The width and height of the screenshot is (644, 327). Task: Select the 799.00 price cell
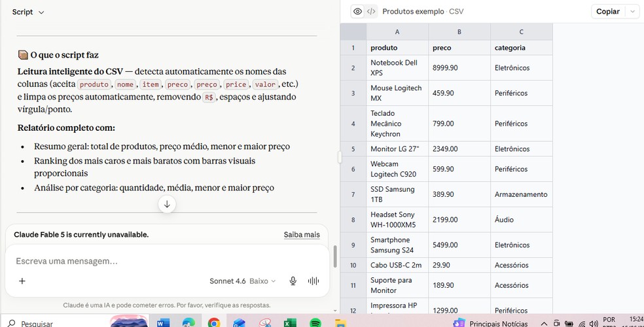pyautogui.click(x=459, y=124)
